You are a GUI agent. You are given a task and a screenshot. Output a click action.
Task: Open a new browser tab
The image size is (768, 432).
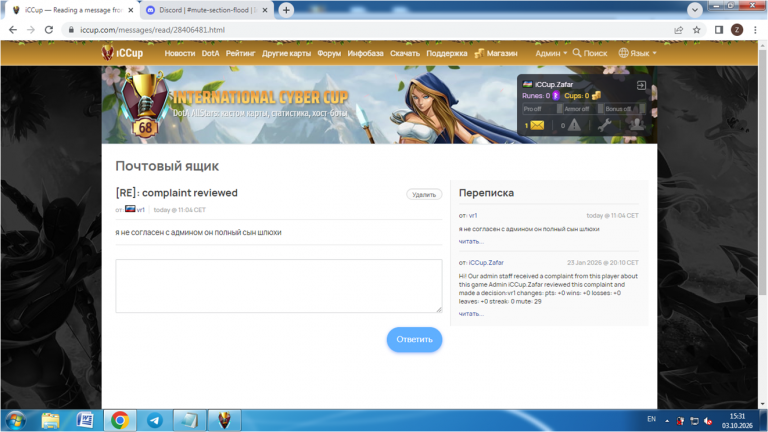(286, 10)
